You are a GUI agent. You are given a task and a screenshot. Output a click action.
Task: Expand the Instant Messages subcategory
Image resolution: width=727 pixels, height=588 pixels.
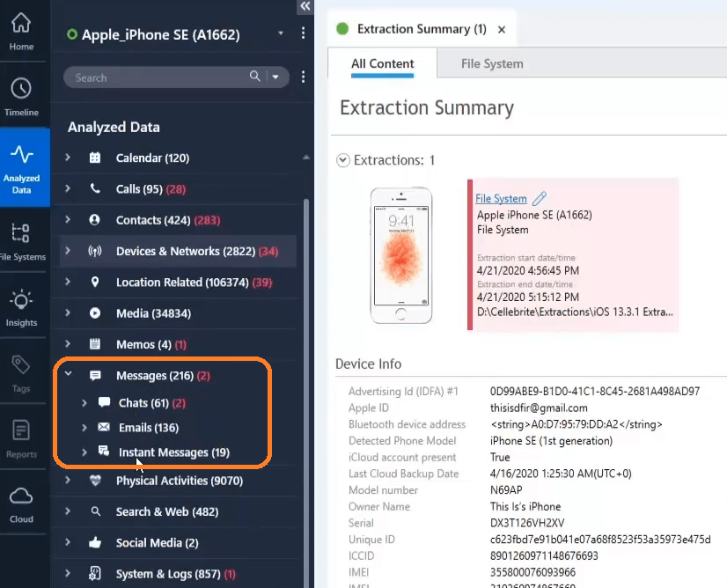coord(84,452)
